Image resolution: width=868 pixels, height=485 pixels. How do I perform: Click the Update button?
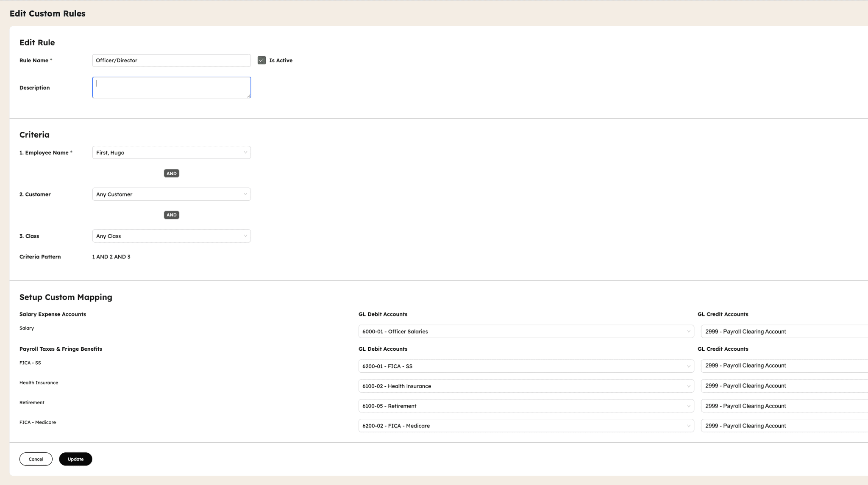(x=75, y=459)
